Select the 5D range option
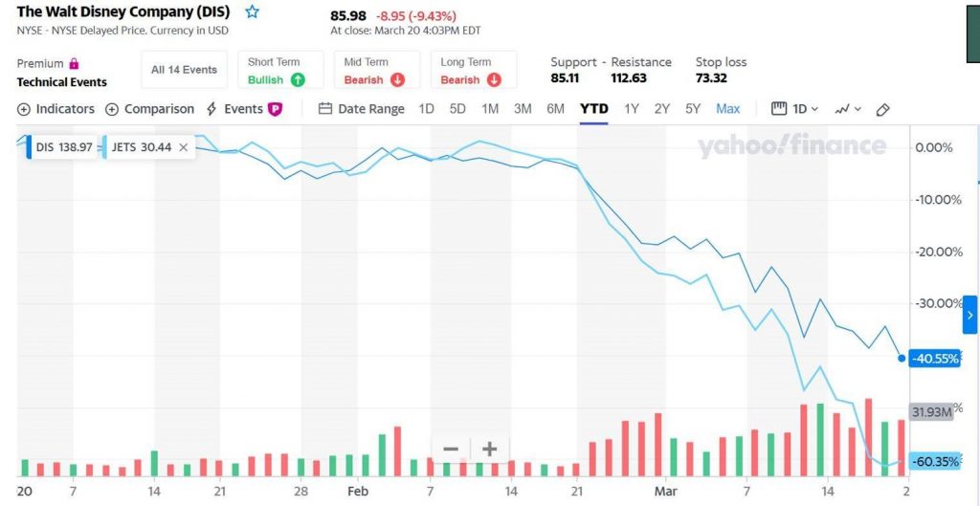 click(457, 109)
